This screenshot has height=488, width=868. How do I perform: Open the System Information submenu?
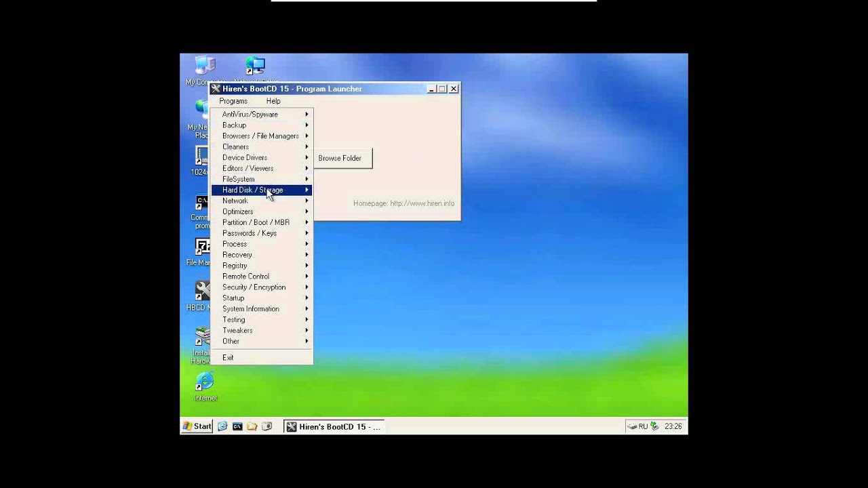262,309
